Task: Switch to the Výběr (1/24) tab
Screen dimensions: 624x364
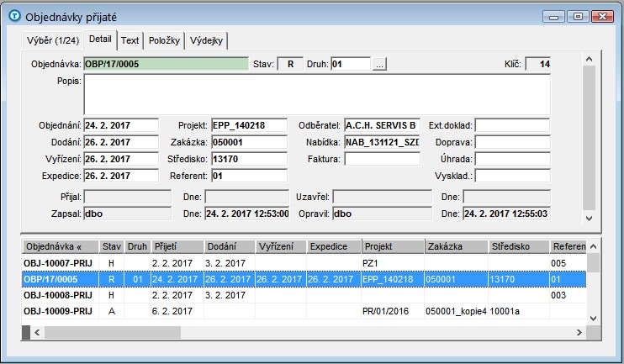Action: pyautogui.click(x=52, y=40)
